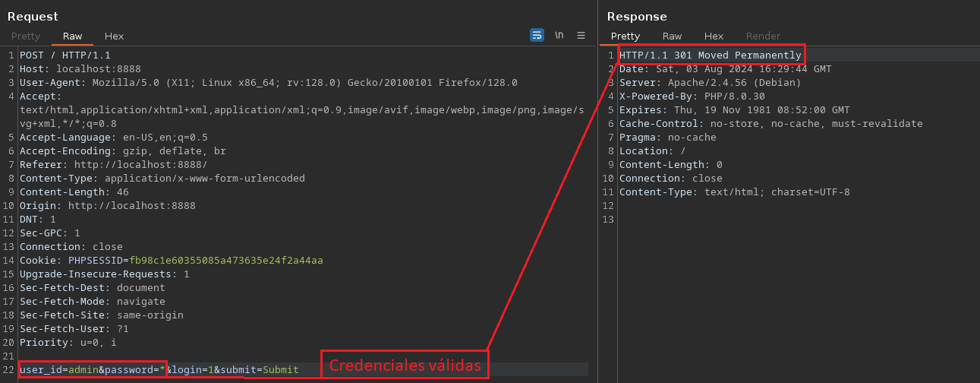Toggle word wrap icon in Request panel
The height and width of the screenshot is (383, 980).
(x=537, y=35)
